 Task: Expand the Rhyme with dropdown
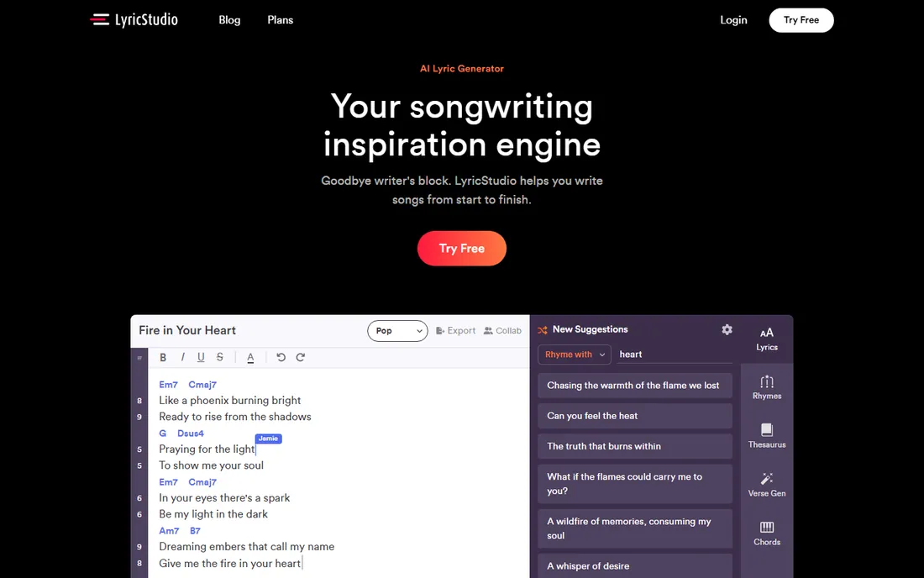coord(574,354)
